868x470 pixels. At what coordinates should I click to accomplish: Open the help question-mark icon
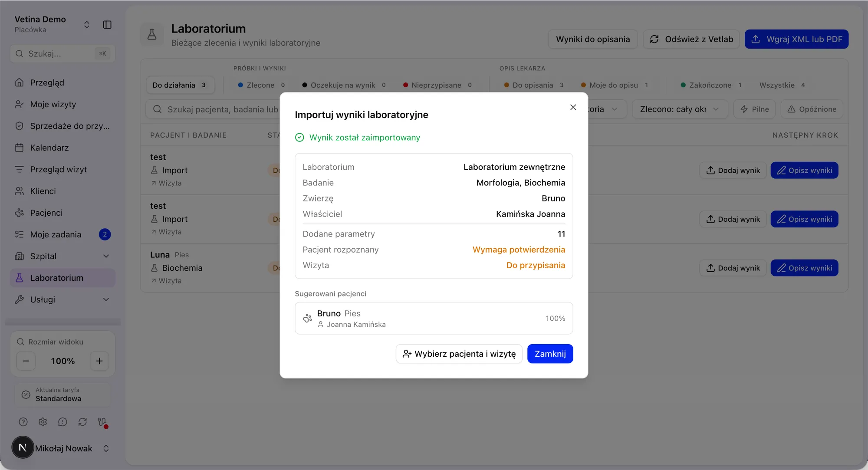pyautogui.click(x=23, y=422)
